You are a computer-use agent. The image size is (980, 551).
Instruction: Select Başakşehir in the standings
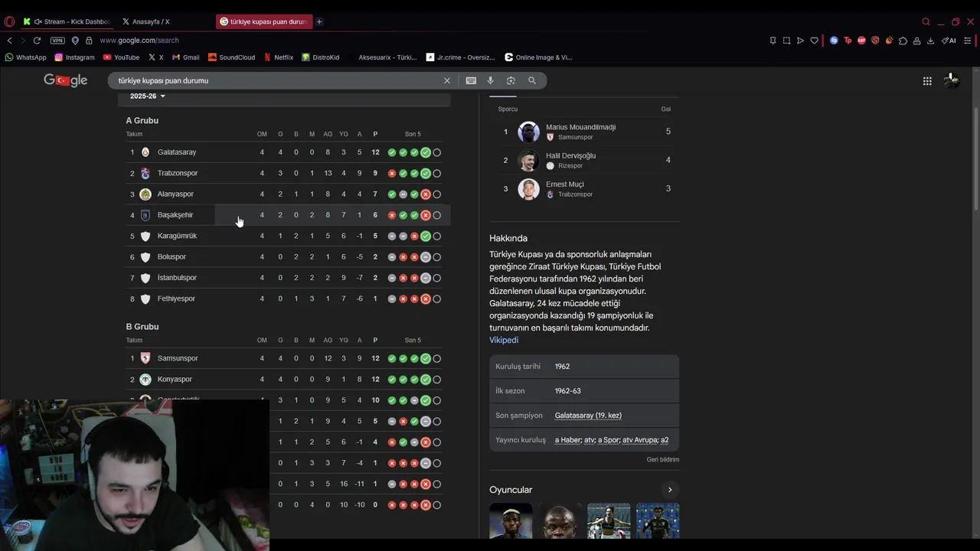[175, 215]
